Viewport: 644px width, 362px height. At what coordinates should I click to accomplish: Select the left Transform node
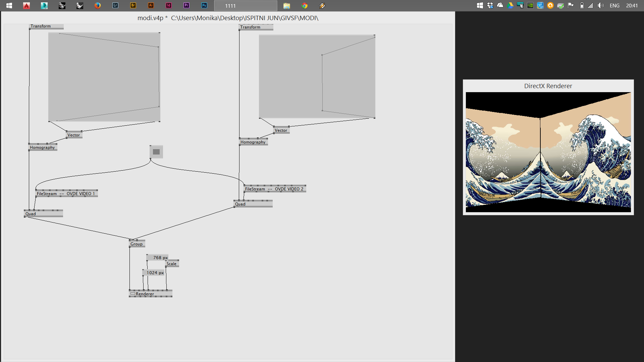(x=46, y=26)
